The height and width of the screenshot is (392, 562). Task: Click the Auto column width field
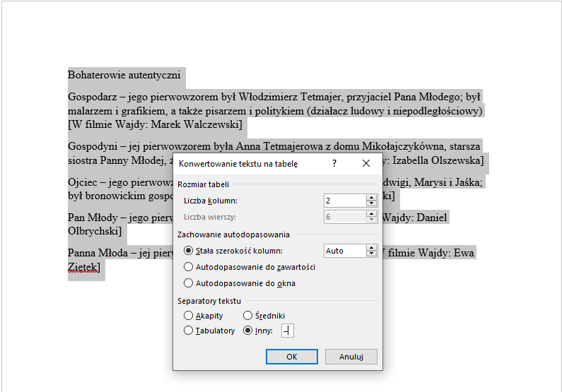click(344, 251)
